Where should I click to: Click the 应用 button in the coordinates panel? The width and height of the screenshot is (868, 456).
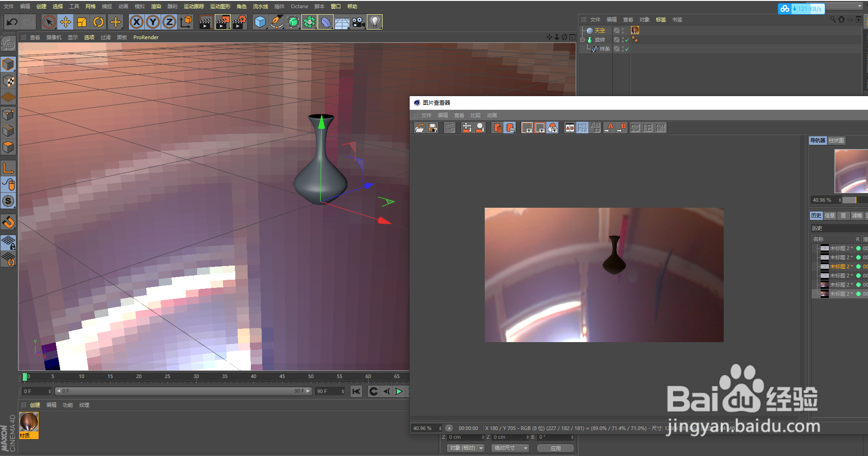pyautogui.click(x=555, y=448)
